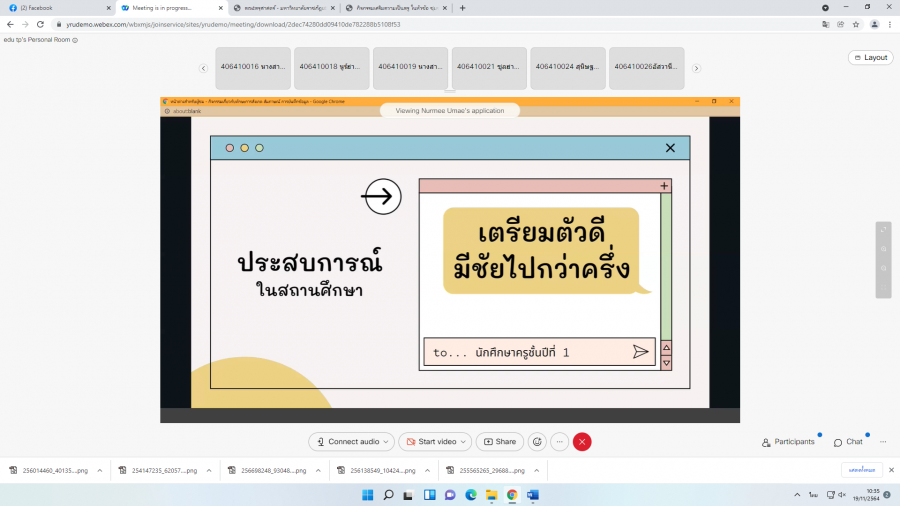Viewport: 900px width, 506px height.
Task: Click the Share button
Action: (x=500, y=441)
